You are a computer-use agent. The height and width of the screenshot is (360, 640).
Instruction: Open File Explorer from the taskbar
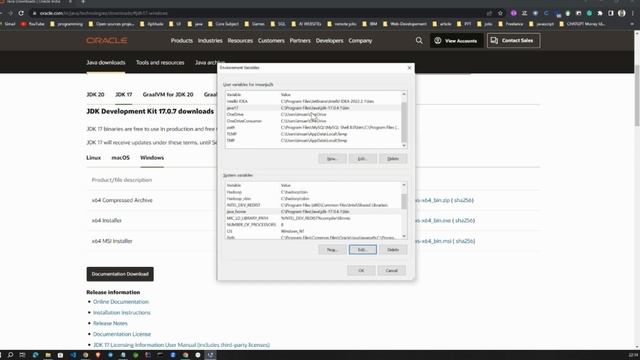(x=48, y=355)
